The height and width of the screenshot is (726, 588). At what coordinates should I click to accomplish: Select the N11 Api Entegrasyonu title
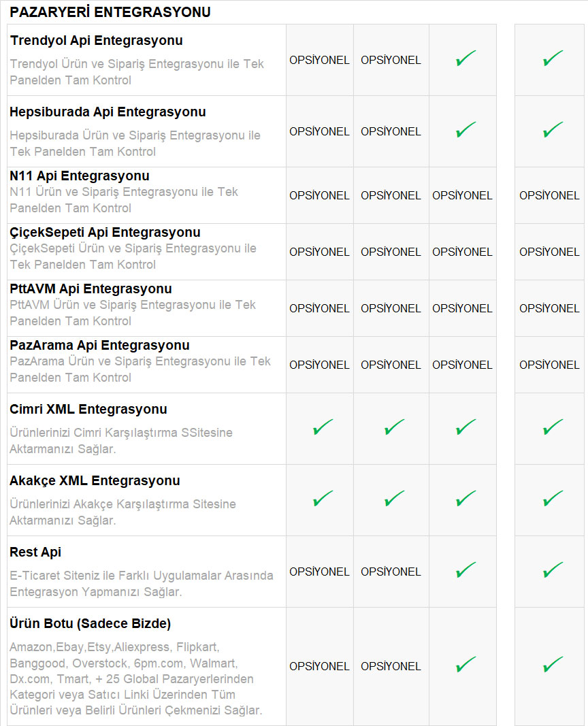pyautogui.click(x=80, y=176)
